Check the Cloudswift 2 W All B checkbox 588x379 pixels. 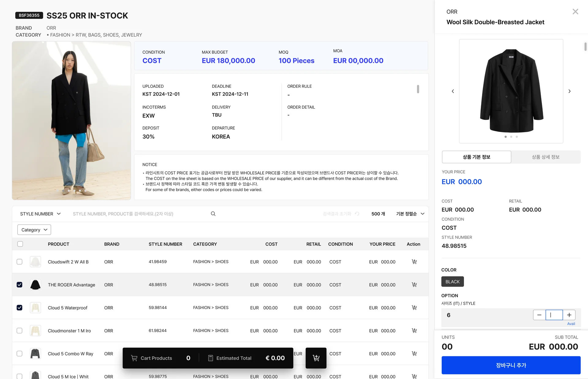pyautogui.click(x=20, y=262)
